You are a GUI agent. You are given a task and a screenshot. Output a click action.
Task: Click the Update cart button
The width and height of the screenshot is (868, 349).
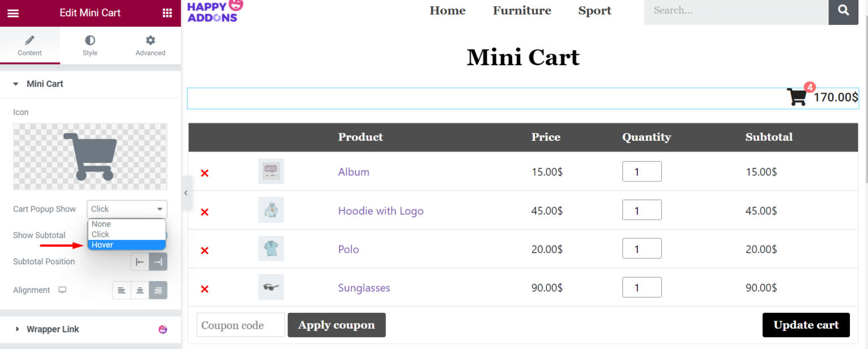coord(806,325)
